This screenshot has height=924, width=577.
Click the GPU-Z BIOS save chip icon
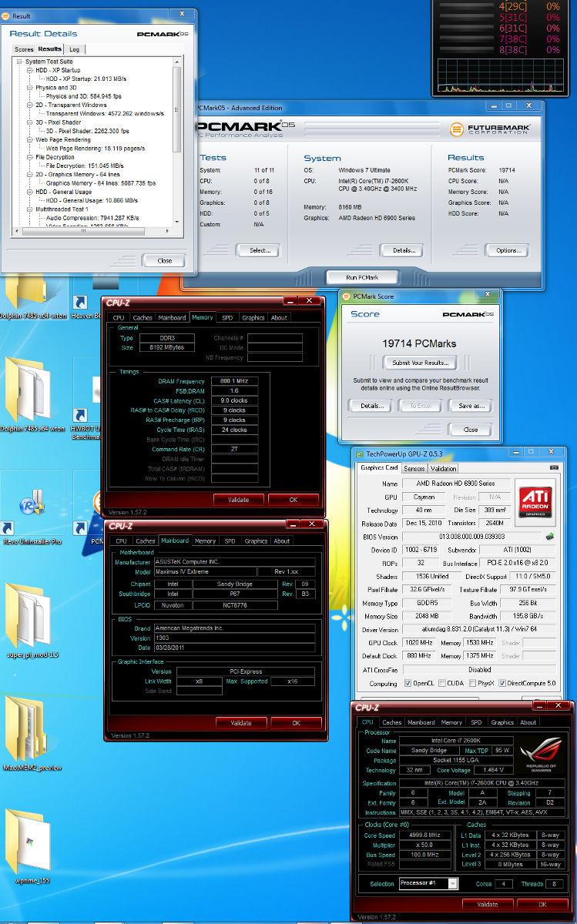coord(550,536)
